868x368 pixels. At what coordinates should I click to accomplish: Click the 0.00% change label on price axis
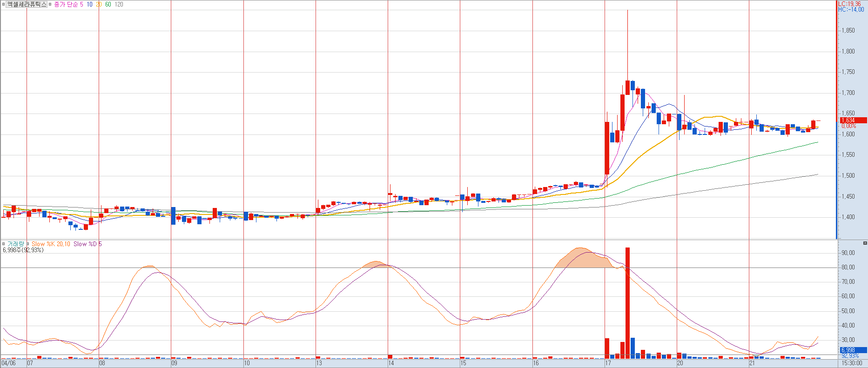849,126
